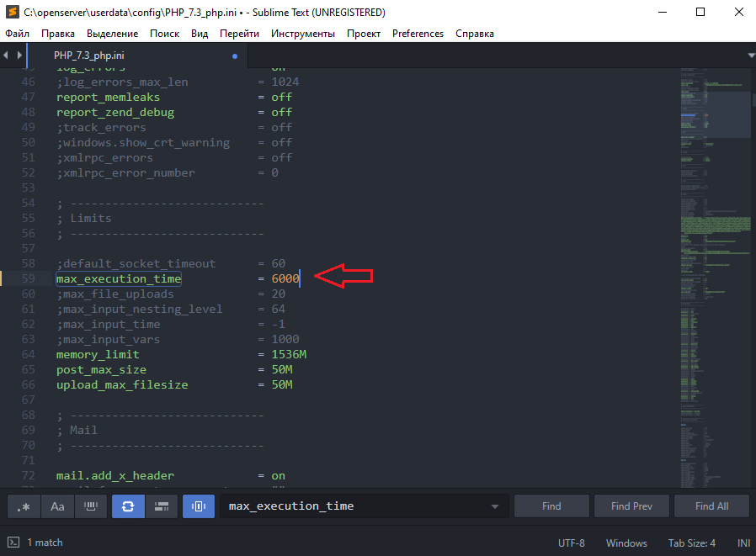Toggle regular expression search mode
The width and height of the screenshot is (756, 556).
(x=24, y=506)
